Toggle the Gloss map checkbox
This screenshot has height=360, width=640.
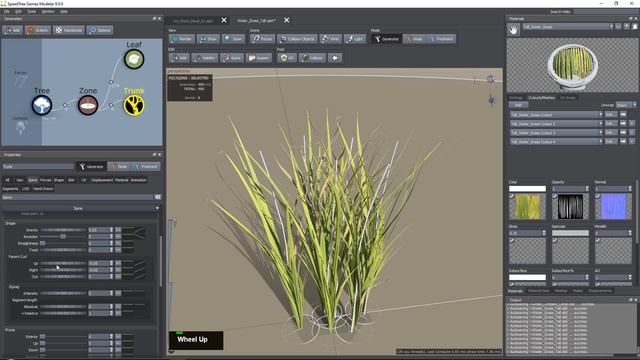[x=511, y=240]
